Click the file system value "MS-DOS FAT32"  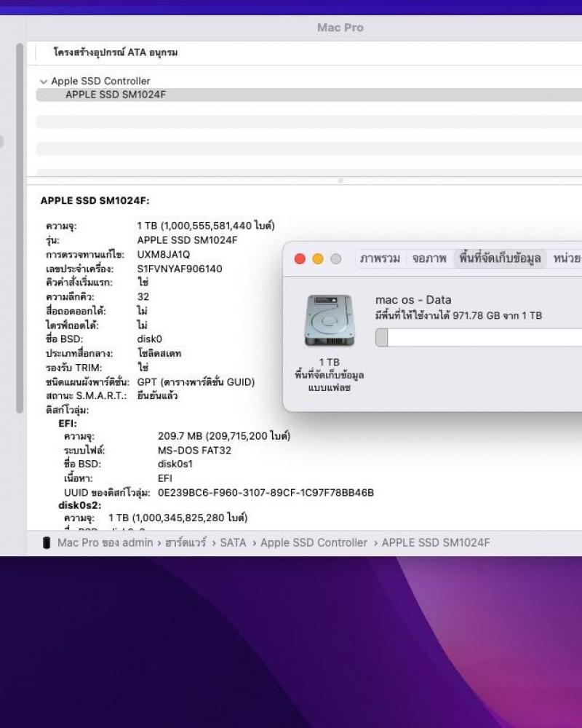coord(194,451)
